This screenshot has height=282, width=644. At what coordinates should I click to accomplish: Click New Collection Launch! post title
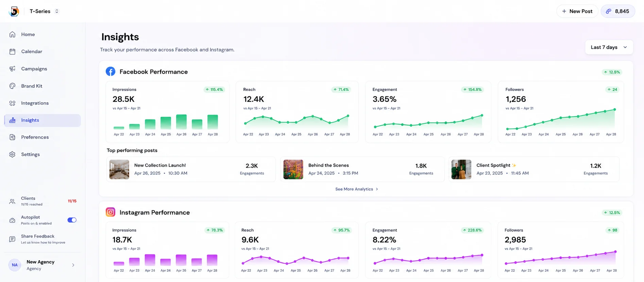pos(160,165)
